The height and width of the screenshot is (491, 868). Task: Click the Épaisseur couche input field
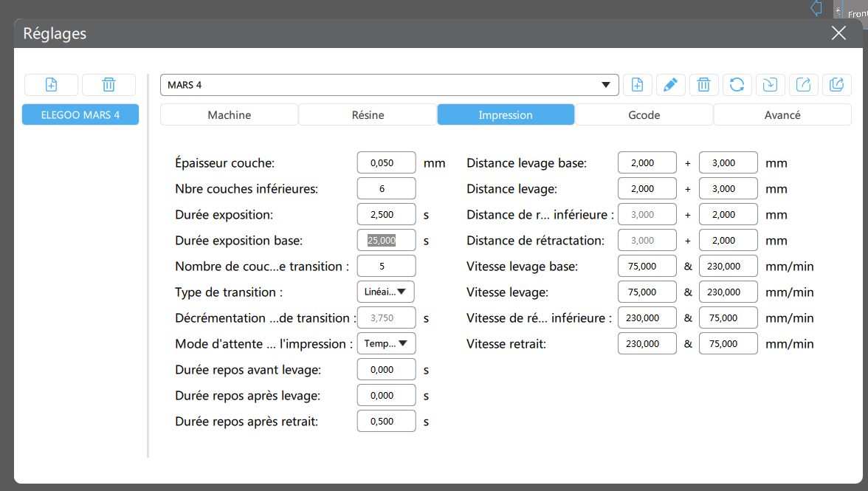coord(387,162)
